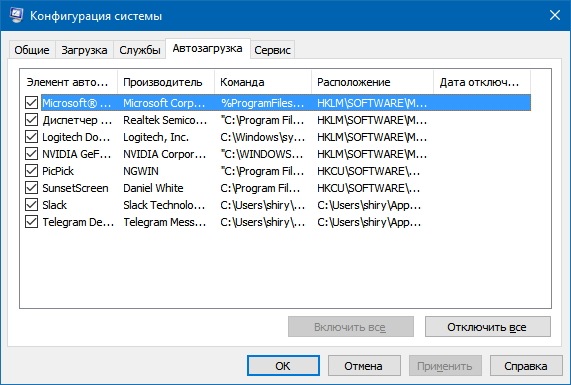
Task: Click the greyed Применить button
Action: [445, 365]
